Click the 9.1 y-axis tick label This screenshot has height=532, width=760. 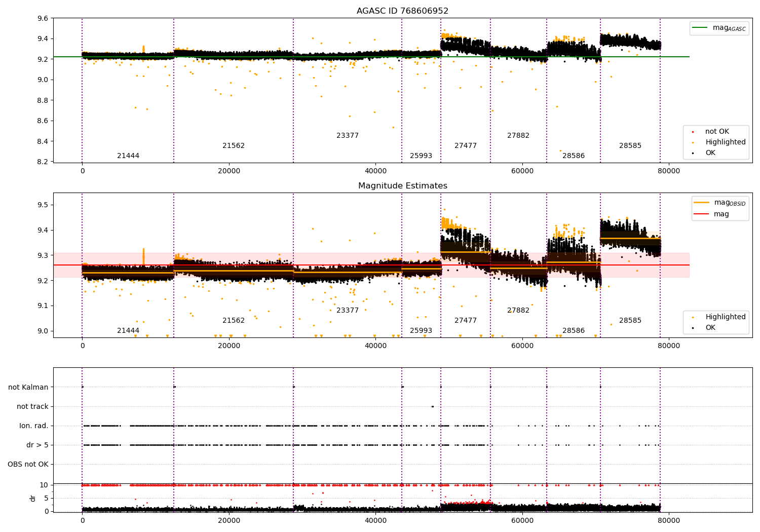pyautogui.click(x=43, y=306)
